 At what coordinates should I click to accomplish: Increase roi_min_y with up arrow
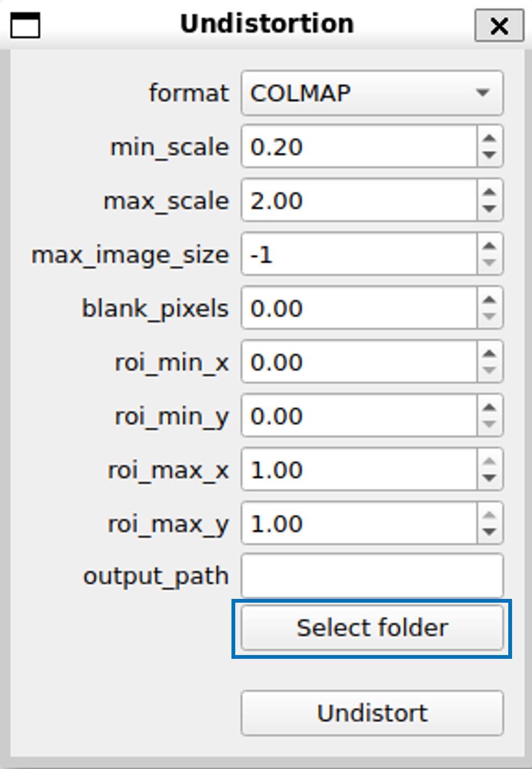point(489,408)
